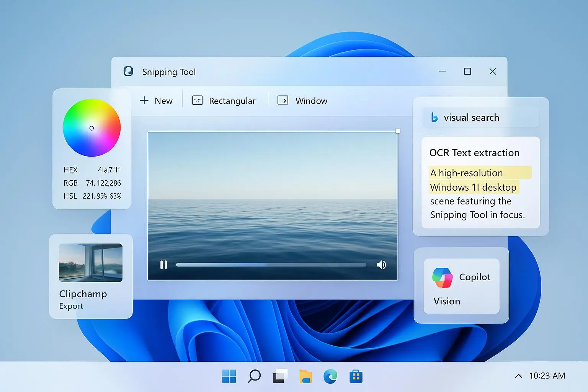Open the Clipchamp thumbnail image
Screen dimensions: 588x392
pos(91,263)
